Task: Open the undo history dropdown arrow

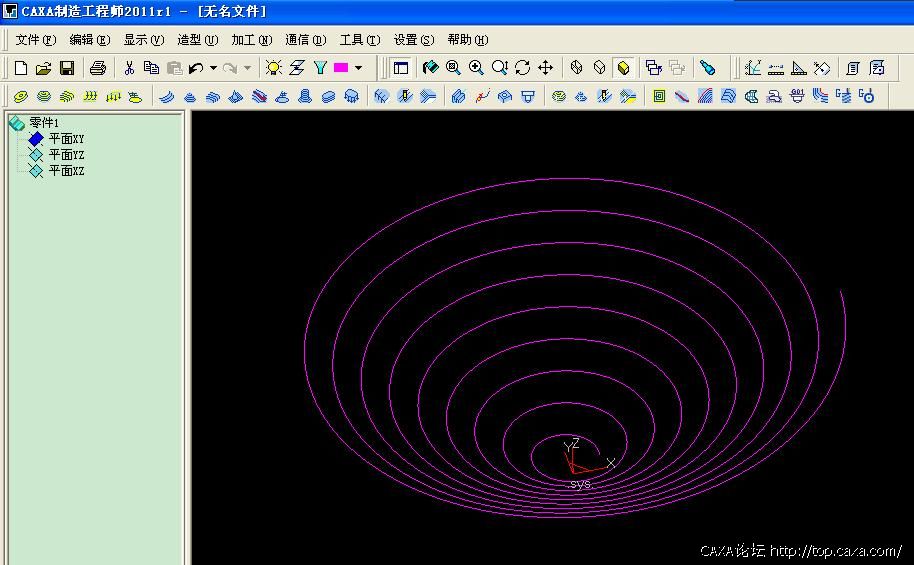Action: (x=213, y=68)
